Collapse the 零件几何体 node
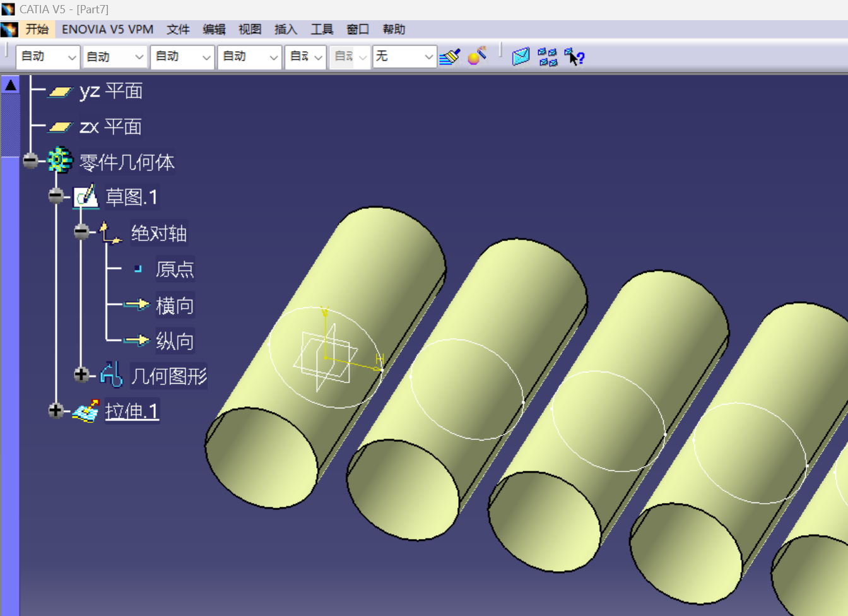 click(x=30, y=160)
